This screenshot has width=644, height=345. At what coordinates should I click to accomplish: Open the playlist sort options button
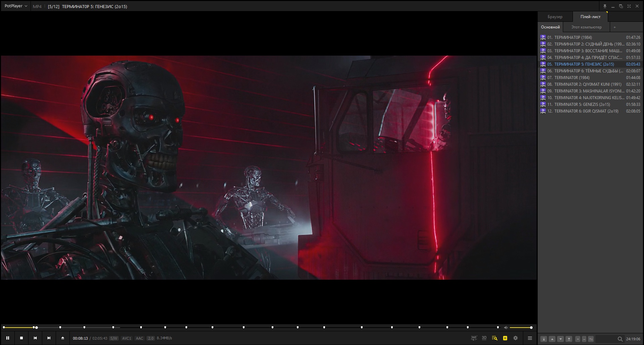pyautogui.click(x=591, y=339)
